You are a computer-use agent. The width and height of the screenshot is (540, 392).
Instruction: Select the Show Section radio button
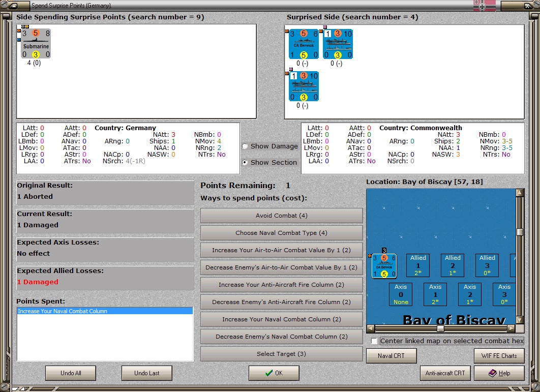[x=245, y=162]
